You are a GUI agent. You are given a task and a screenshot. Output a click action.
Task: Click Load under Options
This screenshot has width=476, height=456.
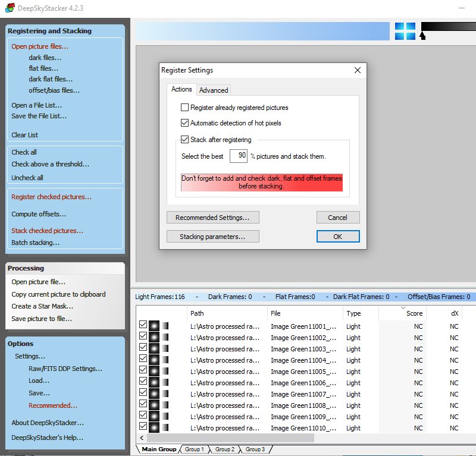tap(39, 380)
